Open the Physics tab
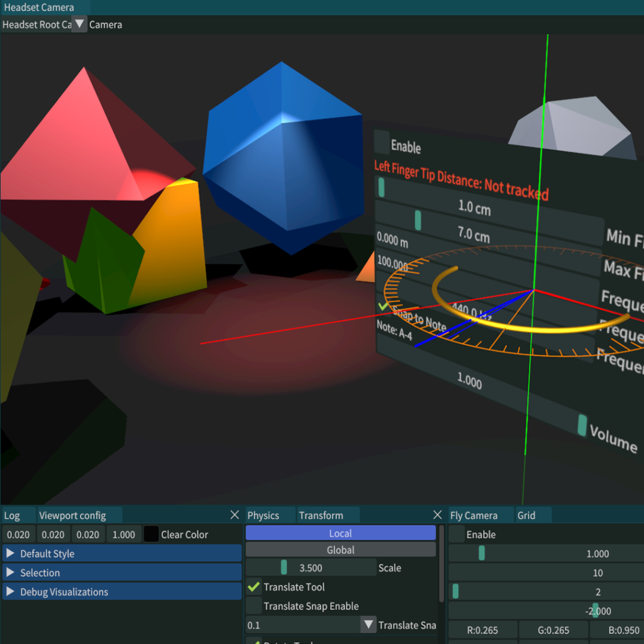The width and height of the screenshot is (644, 644). (263, 516)
